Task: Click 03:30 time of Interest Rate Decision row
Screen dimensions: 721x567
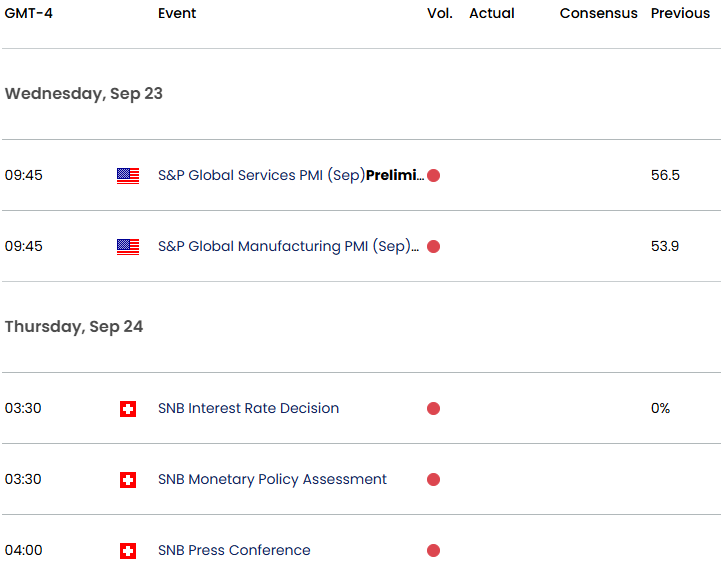Action: click(x=23, y=408)
